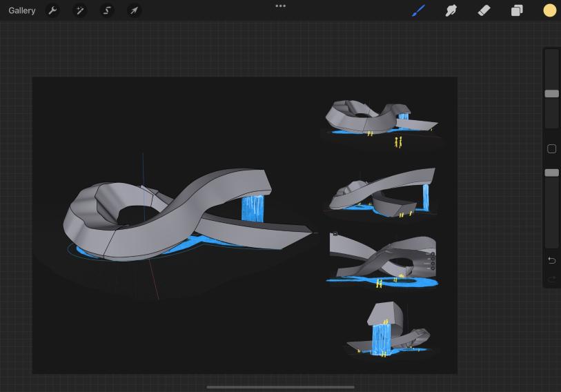Open the Adjustments magic wand menu

[x=79, y=10]
